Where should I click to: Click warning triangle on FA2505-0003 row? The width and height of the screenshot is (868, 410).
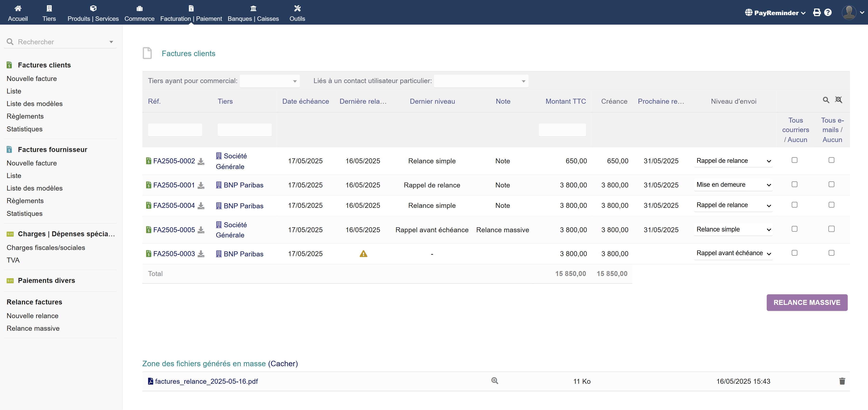pos(363,254)
